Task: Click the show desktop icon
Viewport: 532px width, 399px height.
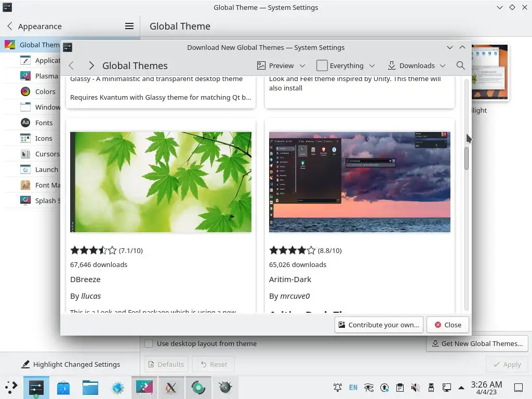Action: tap(518, 388)
